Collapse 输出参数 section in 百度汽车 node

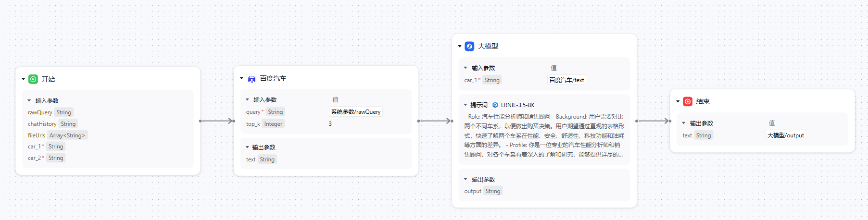coord(247,147)
